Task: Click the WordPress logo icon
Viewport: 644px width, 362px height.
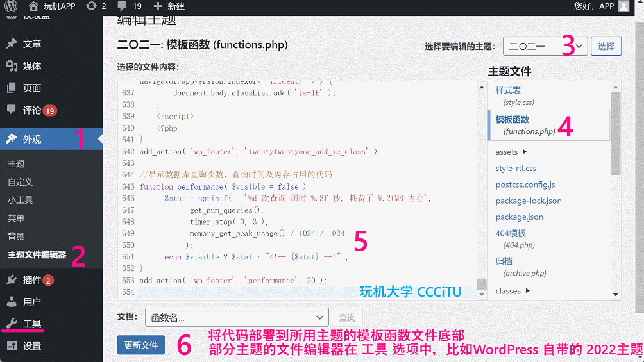Action: (11, 6)
